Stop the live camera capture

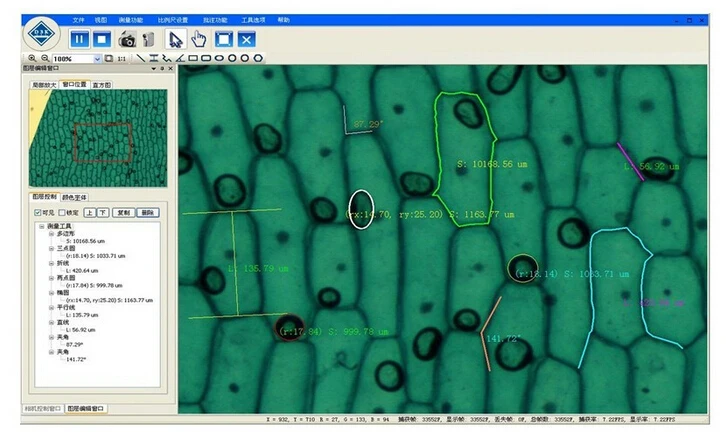coord(102,39)
